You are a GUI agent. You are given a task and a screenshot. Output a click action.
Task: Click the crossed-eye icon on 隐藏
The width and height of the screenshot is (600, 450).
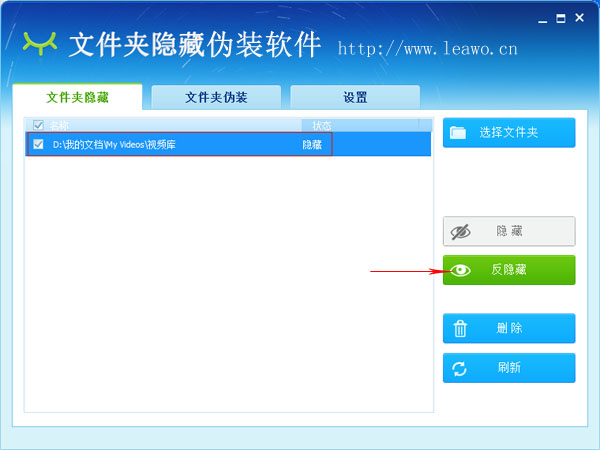point(460,232)
